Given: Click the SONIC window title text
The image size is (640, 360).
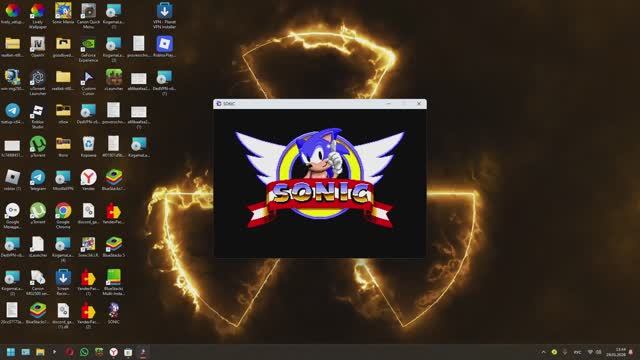Looking at the screenshot, I should pyautogui.click(x=229, y=104).
